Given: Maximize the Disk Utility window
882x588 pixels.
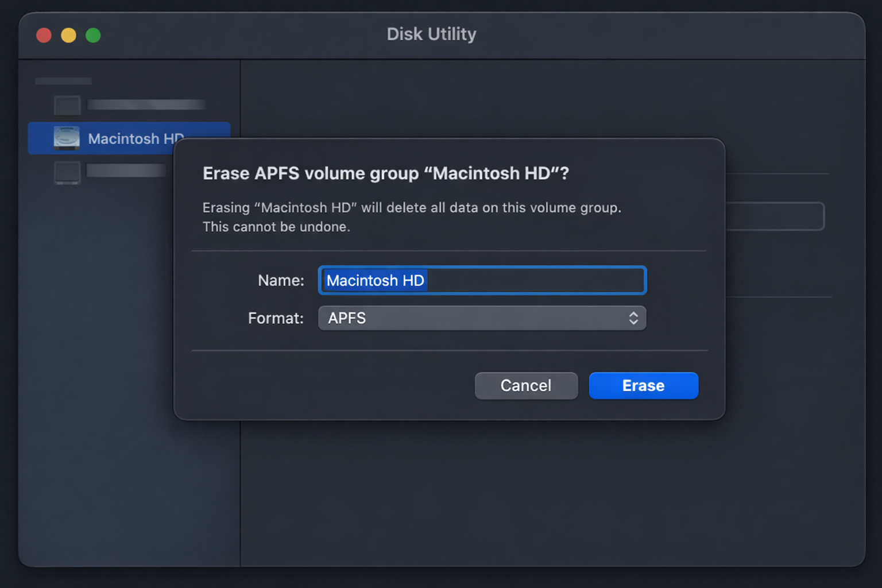Looking at the screenshot, I should pos(93,36).
